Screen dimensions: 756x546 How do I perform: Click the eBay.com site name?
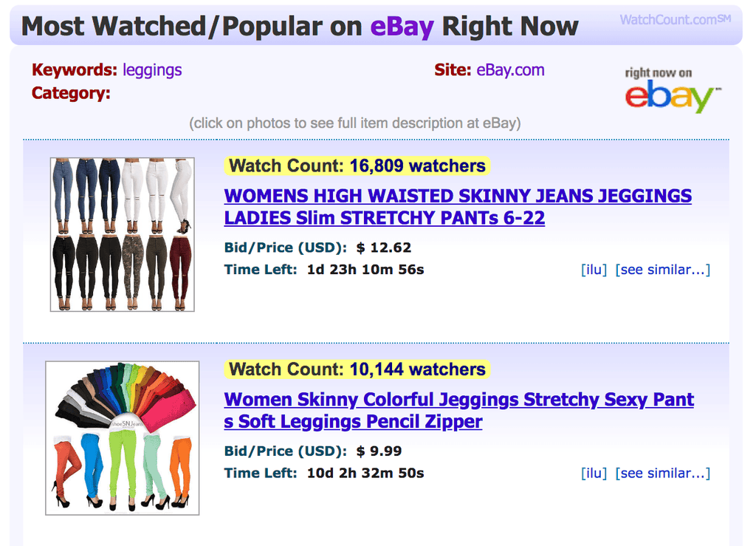tap(511, 70)
